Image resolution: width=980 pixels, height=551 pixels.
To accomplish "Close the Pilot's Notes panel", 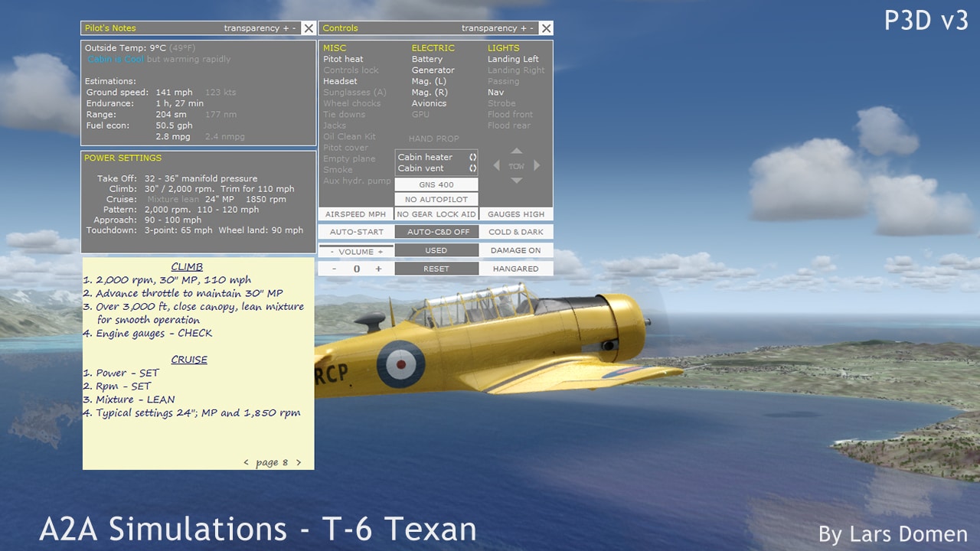I will [x=308, y=28].
